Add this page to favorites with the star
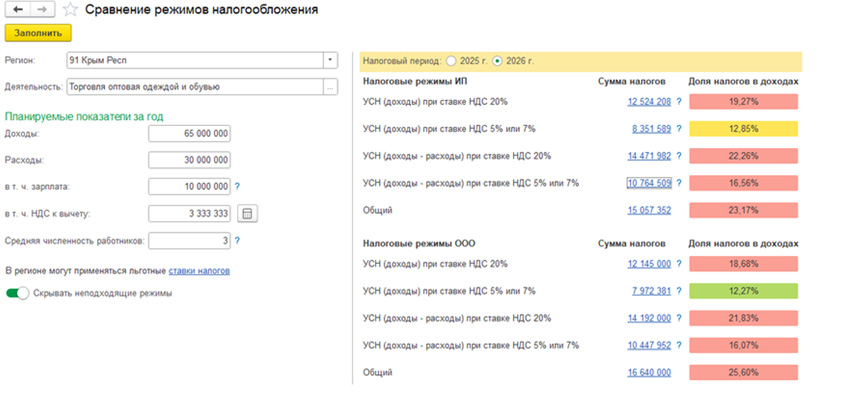Viewport: 858px width, 416px height. pyautogui.click(x=69, y=9)
